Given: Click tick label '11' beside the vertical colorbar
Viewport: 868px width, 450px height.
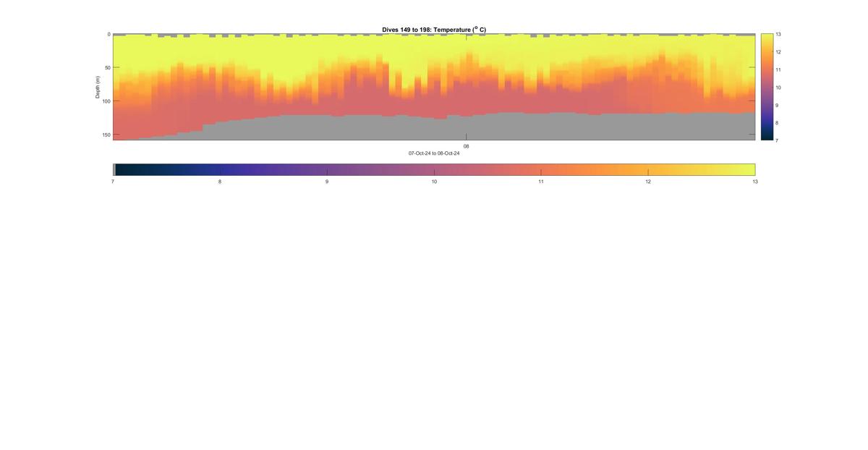Looking at the screenshot, I should tap(778, 69).
